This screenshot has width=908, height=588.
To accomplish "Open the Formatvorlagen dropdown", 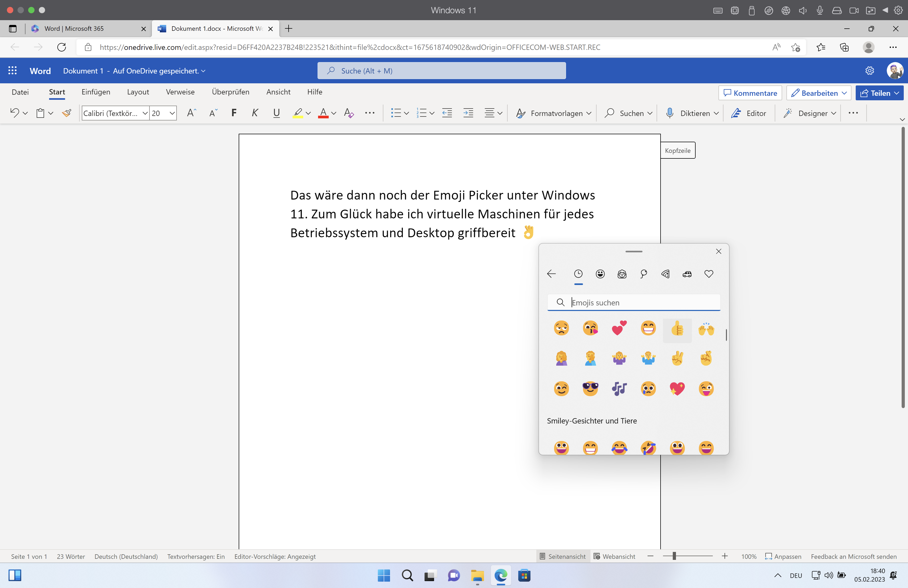I will tap(554, 113).
